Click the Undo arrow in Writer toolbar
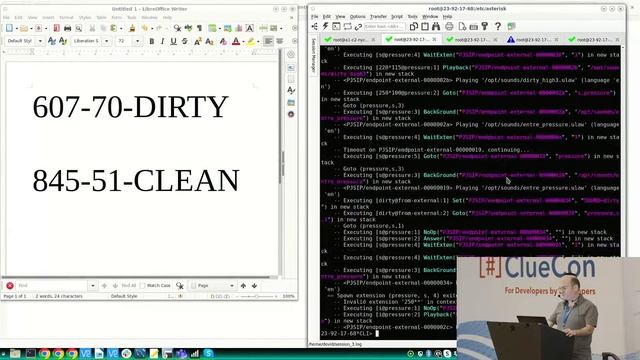This screenshot has height=360, width=640. coord(144,28)
